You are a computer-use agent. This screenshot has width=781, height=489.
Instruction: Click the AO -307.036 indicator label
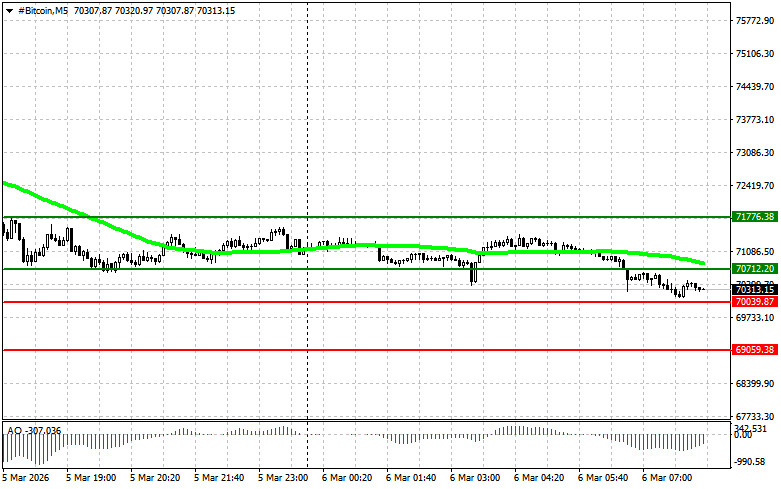pos(34,430)
